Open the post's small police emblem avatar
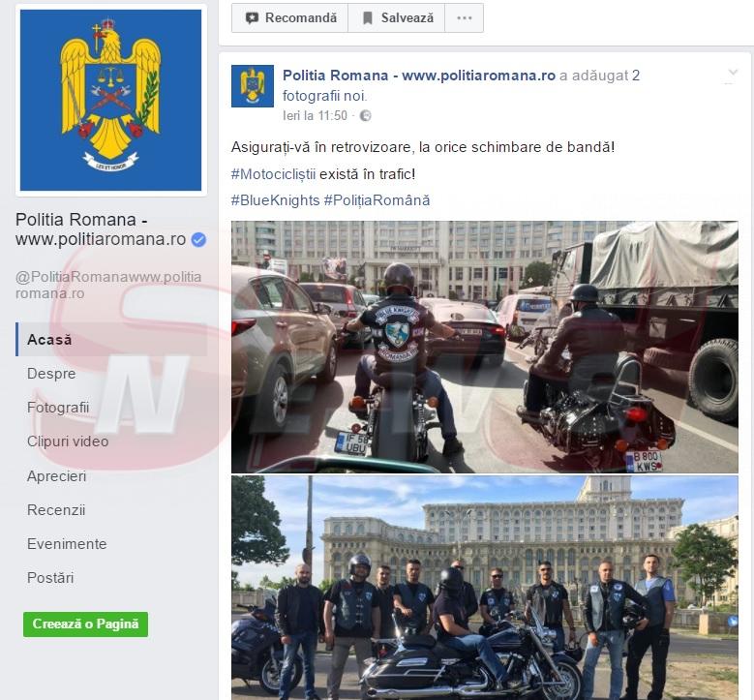The image size is (754, 700). click(253, 85)
